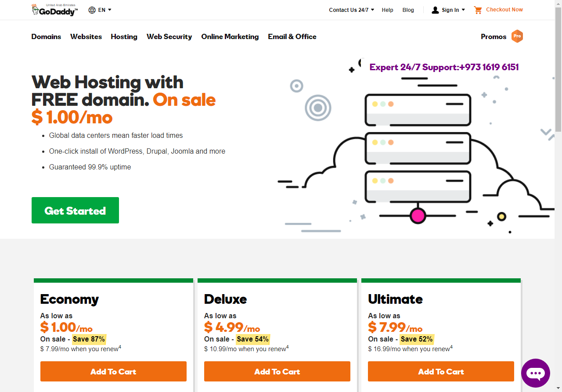Click the 'Save 54%' badge
This screenshot has width=562, height=392.
click(253, 339)
